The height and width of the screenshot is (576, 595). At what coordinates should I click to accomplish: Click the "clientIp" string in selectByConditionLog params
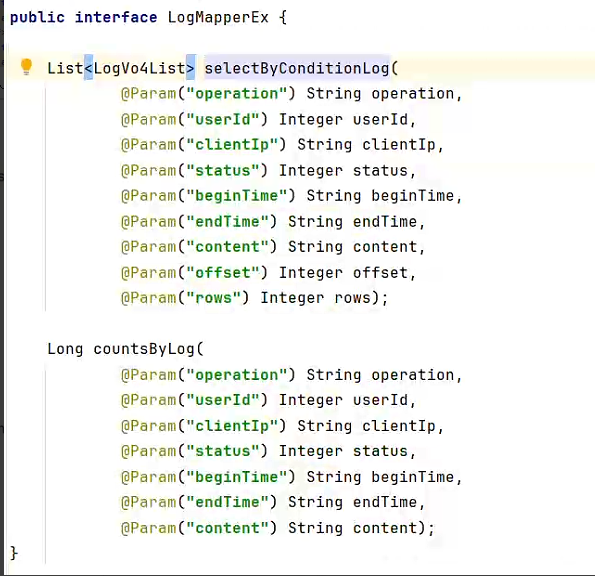pyautogui.click(x=232, y=145)
